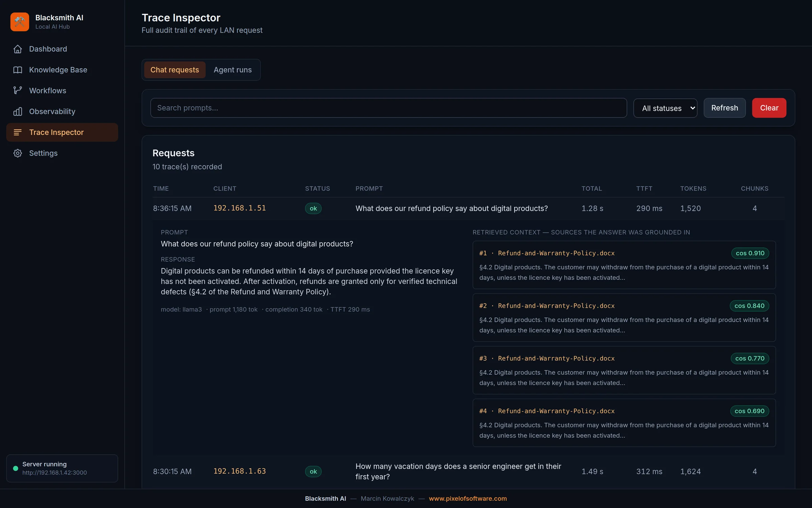
Task: Click the TOTAL column header
Action: [x=592, y=188]
